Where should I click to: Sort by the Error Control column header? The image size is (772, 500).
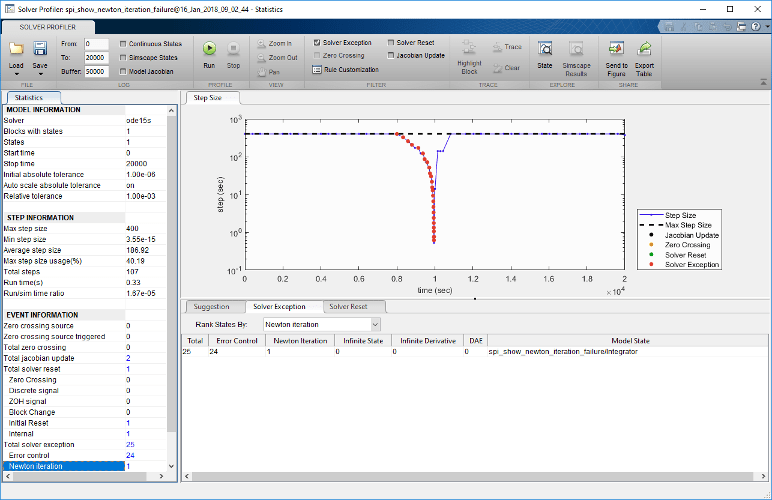[x=235, y=340]
